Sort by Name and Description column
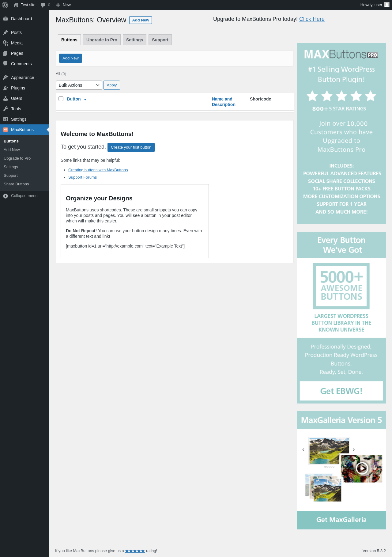Viewport: 392px width, 557px height. click(x=224, y=102)
